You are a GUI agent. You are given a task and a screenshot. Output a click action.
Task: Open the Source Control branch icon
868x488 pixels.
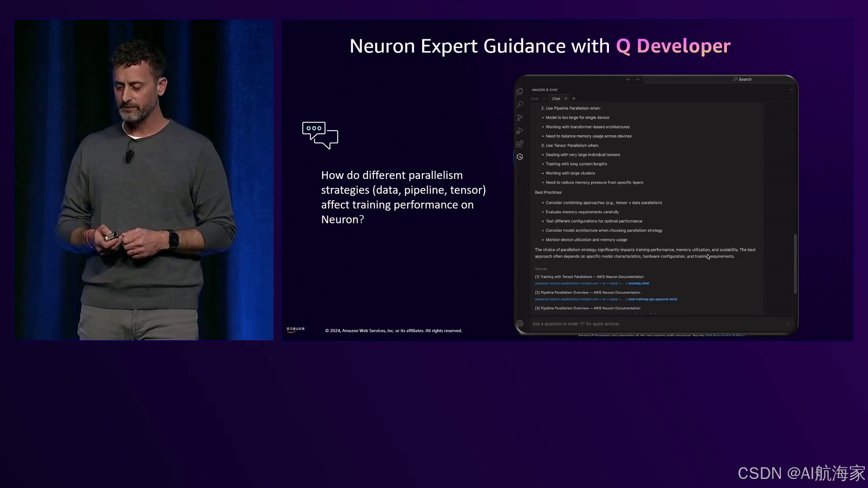520,117
